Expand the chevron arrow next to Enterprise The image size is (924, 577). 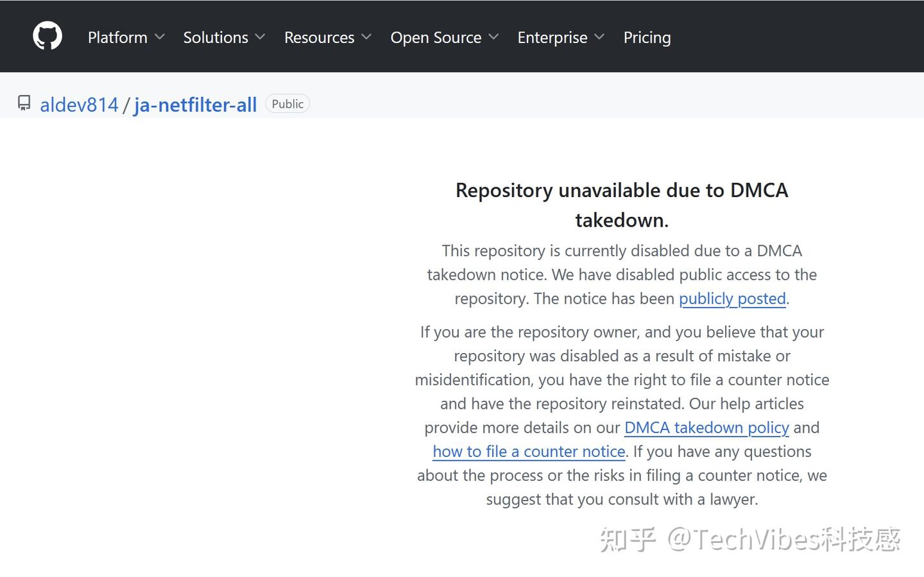[x=599, y=37]
